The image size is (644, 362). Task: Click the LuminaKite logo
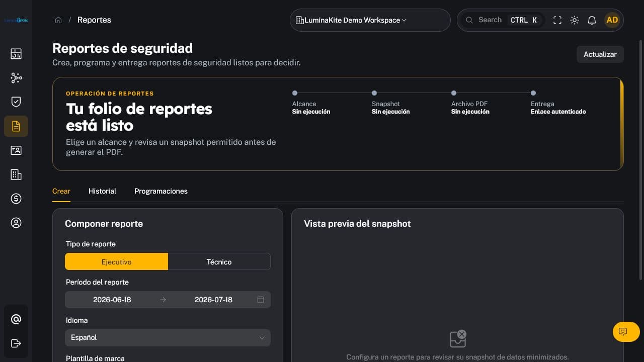(16, 20)
